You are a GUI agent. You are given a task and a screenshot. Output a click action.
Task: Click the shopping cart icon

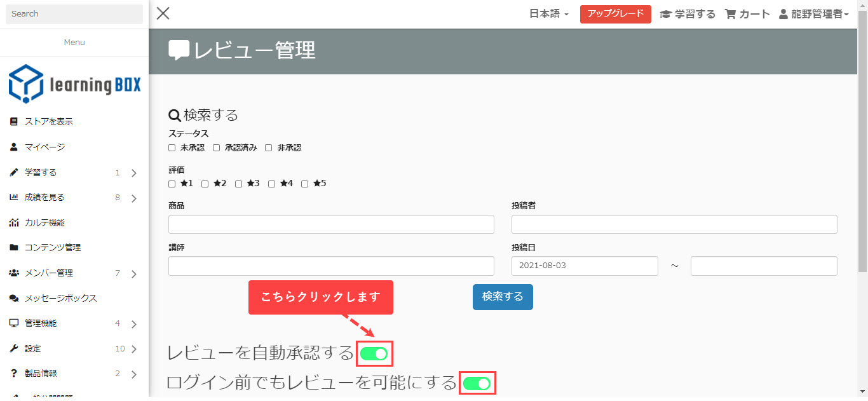730,14
